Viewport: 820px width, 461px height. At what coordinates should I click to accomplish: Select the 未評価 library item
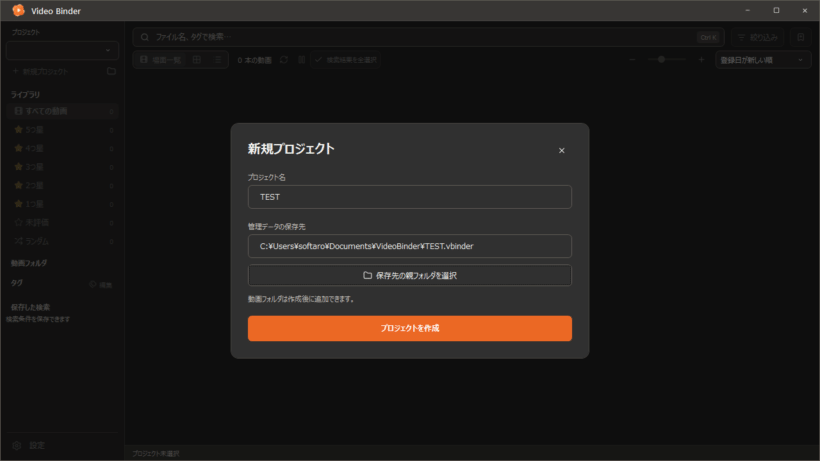[x=62, y=223]
